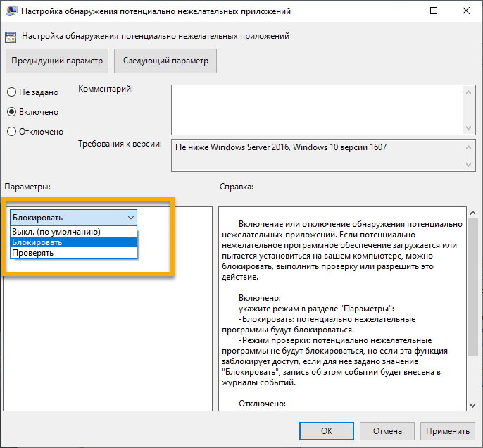Click help line starting with -Режим проверки:

(x=335, y=340)
